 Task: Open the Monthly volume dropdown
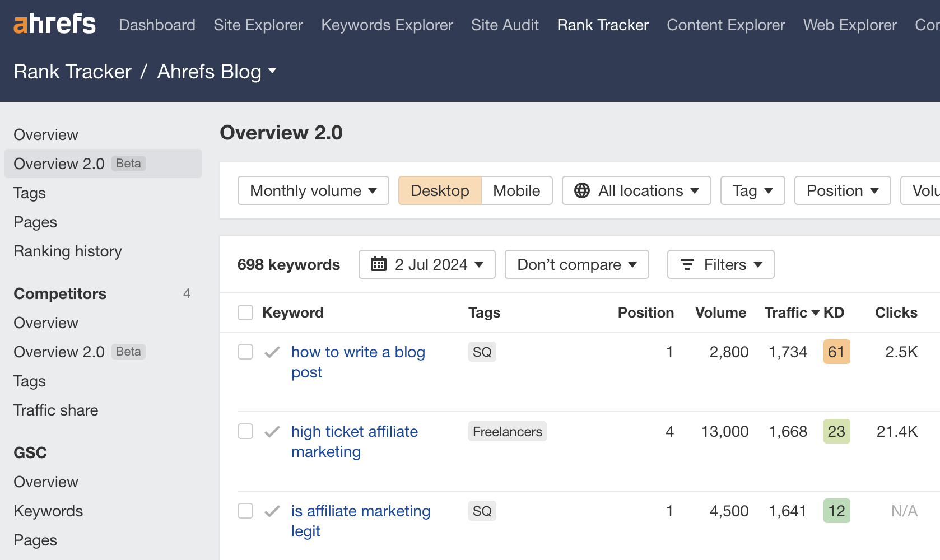click(x=313, y=190)
